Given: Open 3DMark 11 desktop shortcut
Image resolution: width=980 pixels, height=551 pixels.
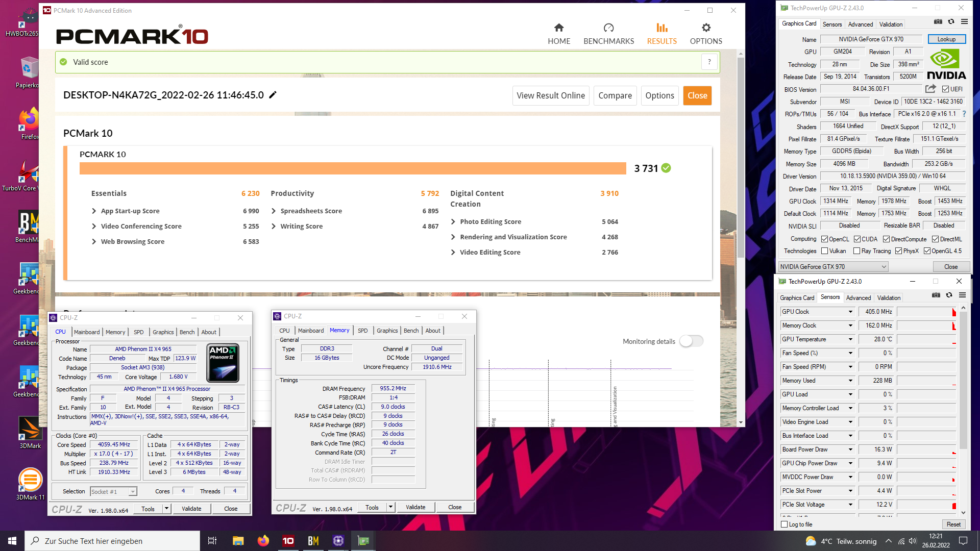Looking at the screenshot, I should click(x=30, y=484).
